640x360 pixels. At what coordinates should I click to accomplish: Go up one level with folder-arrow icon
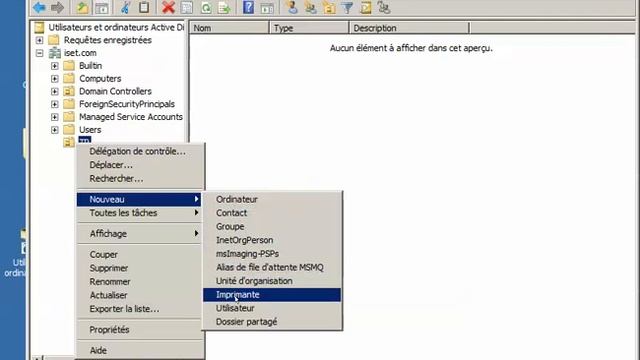[x=83, y=7]
